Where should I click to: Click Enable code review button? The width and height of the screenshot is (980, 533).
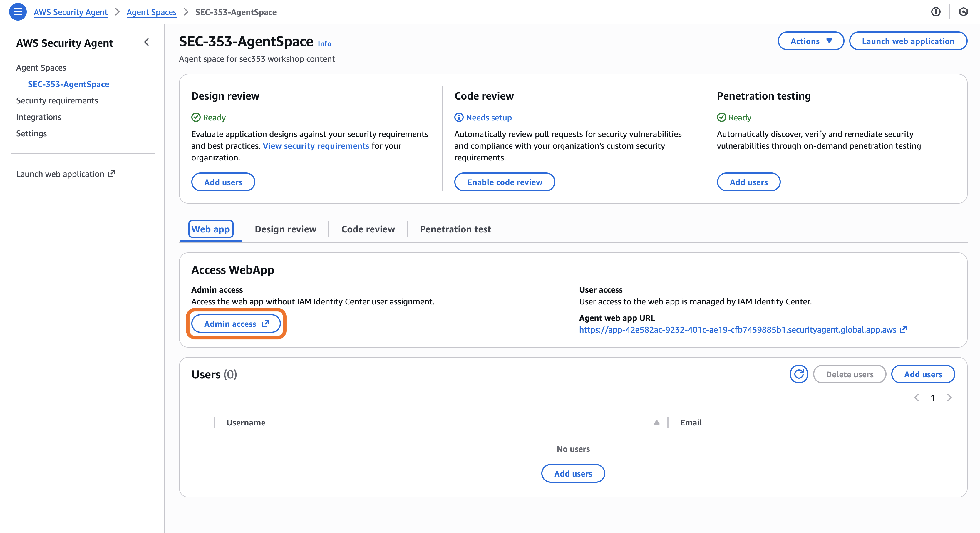coord(505,182)
